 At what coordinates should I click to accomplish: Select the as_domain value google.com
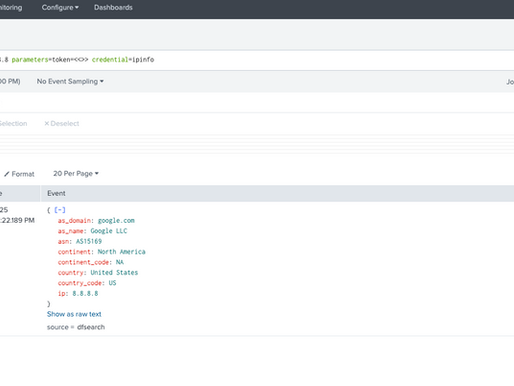pyautogui.click(x=116, y=220)
